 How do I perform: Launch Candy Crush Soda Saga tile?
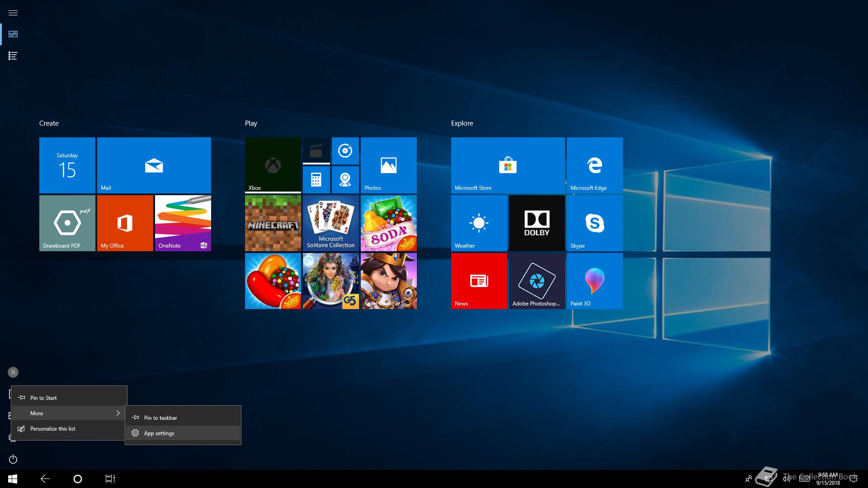(389, 223)
